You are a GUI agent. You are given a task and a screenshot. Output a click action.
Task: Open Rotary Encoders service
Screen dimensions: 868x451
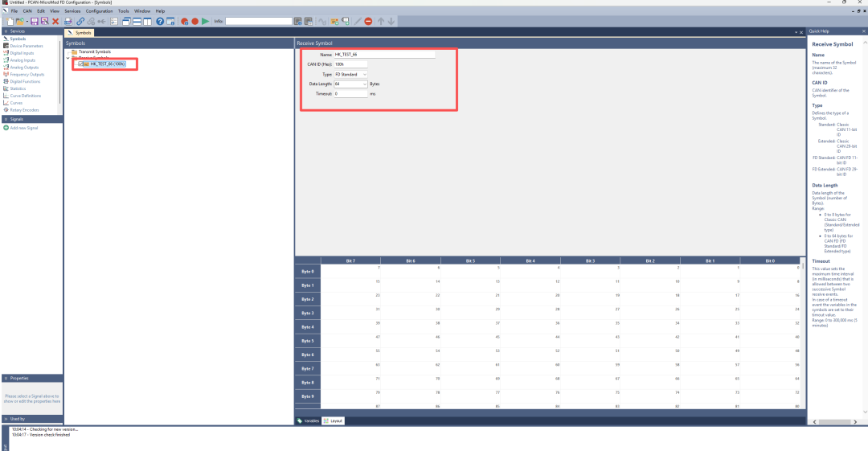(24, 109)
